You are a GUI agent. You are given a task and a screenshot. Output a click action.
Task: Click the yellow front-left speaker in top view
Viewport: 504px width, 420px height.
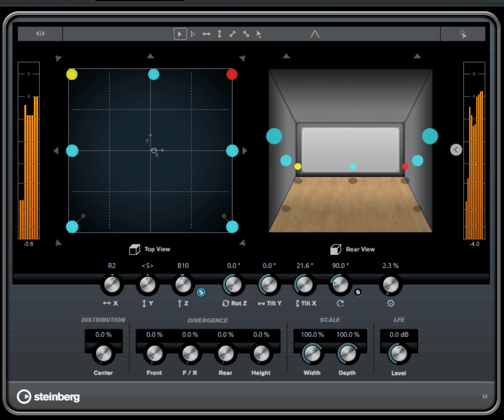72,74
